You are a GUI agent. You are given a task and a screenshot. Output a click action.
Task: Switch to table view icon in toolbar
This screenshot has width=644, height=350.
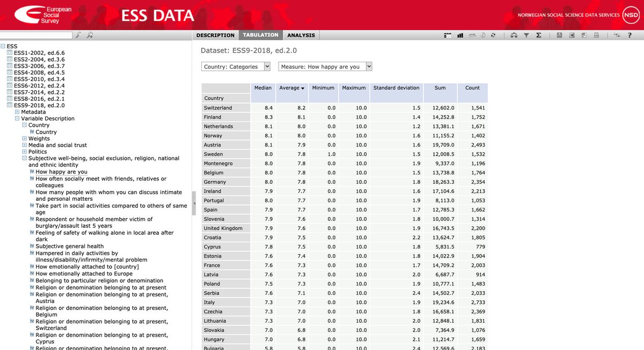coord(448,35)
